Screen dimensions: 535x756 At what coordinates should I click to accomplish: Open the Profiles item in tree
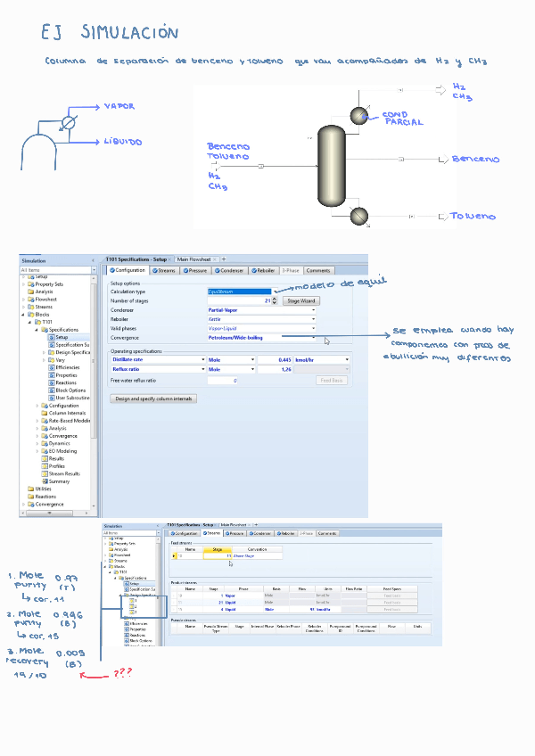pyautogui.click(x=56, y=466)
